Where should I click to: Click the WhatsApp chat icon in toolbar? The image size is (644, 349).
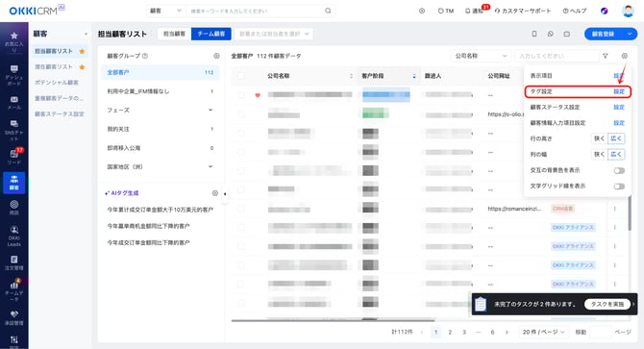(551, 34)
